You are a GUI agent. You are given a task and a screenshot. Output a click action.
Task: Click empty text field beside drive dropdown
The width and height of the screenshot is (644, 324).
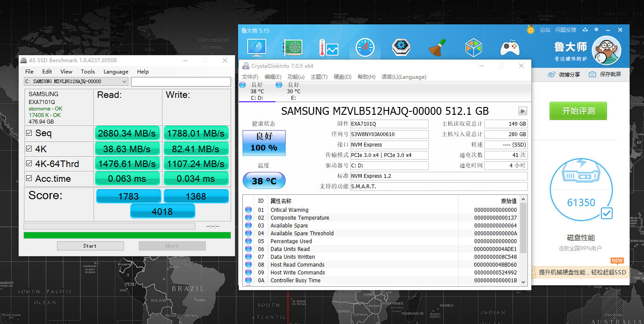[181, 82]
